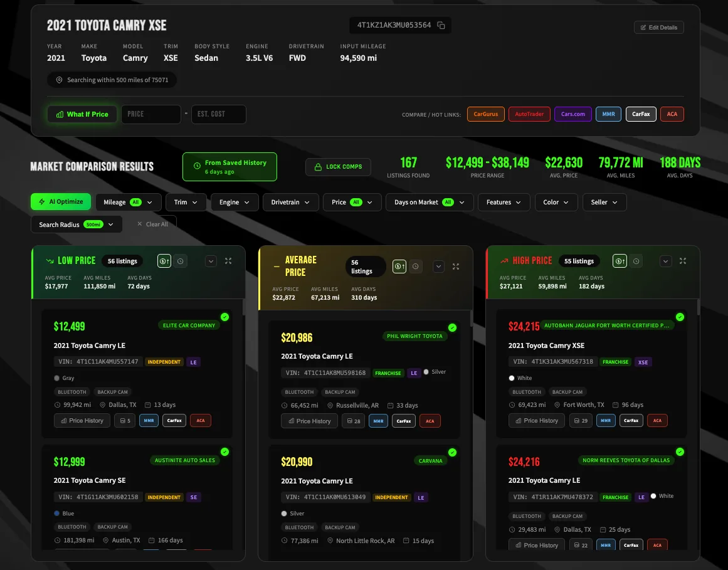The image size is (728, 570).
Task: Open Price History for $24,216 listing
Action: pyautogui.click(x=537, y=545)
